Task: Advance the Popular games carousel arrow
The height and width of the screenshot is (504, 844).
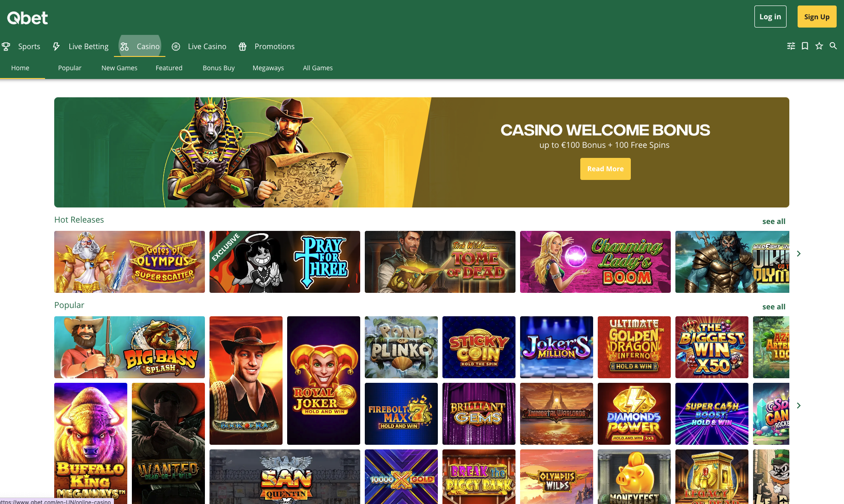Action: tap(799, 406)
